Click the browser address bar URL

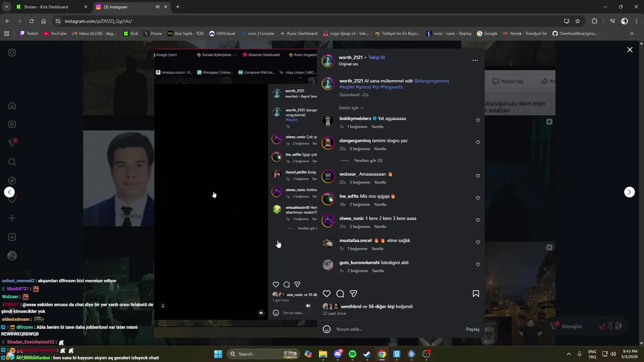pyautogui.click(x=98, y=21)
